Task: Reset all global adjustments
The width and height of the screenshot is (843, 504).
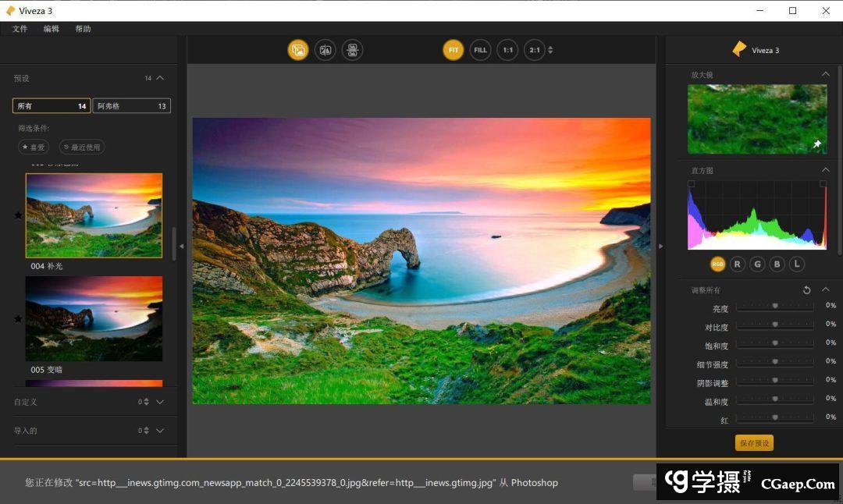Action: (x=807, y=290)
